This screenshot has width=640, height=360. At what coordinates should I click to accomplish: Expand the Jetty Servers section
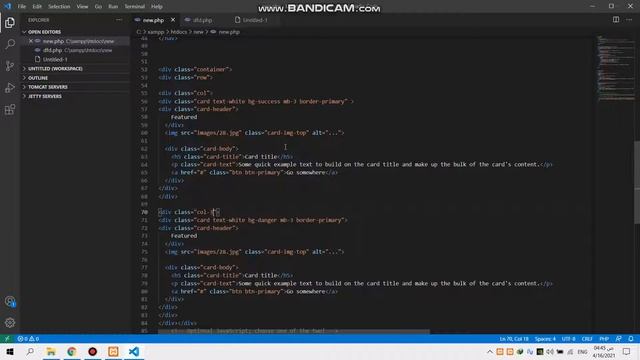(x=75, y=96)
